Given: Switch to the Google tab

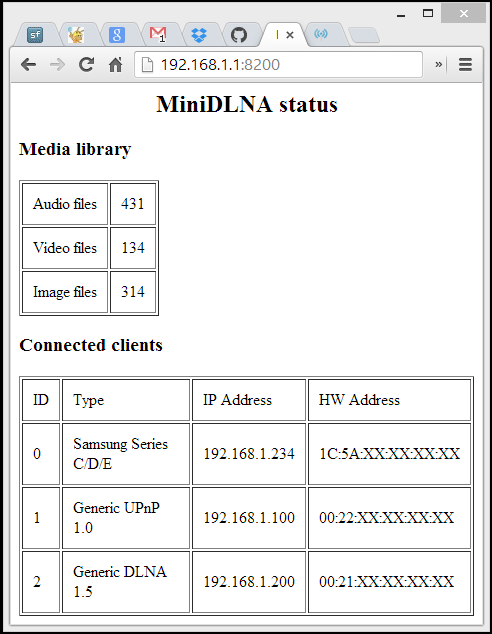Looking at the screenshot, I should click(x=117, y=35).
